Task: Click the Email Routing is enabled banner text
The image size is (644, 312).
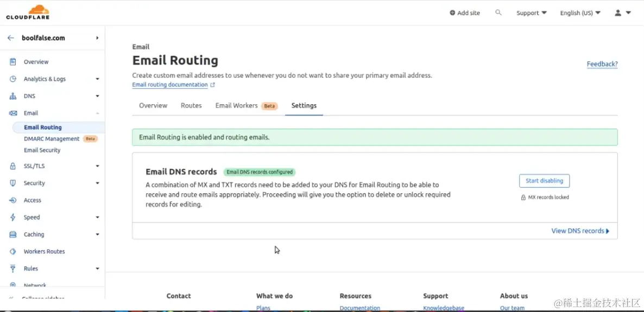Action: [204, 137]
